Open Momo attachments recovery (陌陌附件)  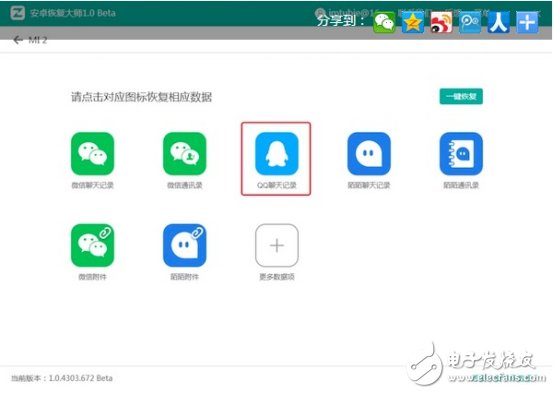[x=184, y=245]
